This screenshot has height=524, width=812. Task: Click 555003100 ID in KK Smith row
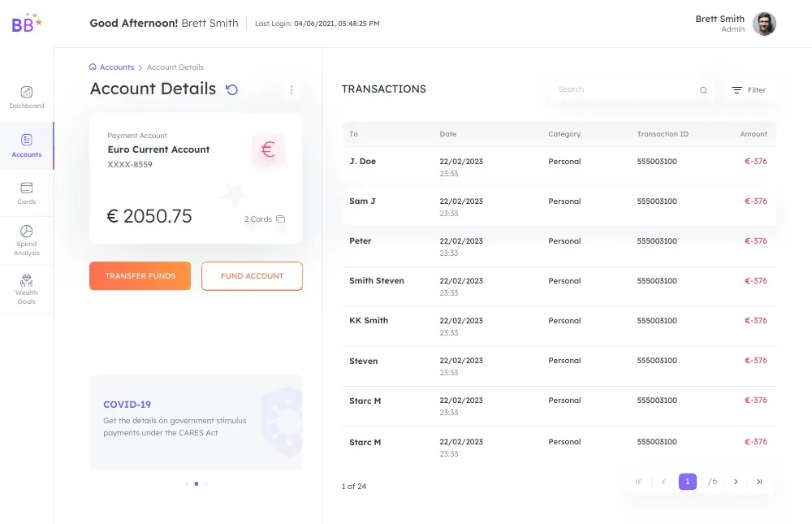(x=657, y=320)
